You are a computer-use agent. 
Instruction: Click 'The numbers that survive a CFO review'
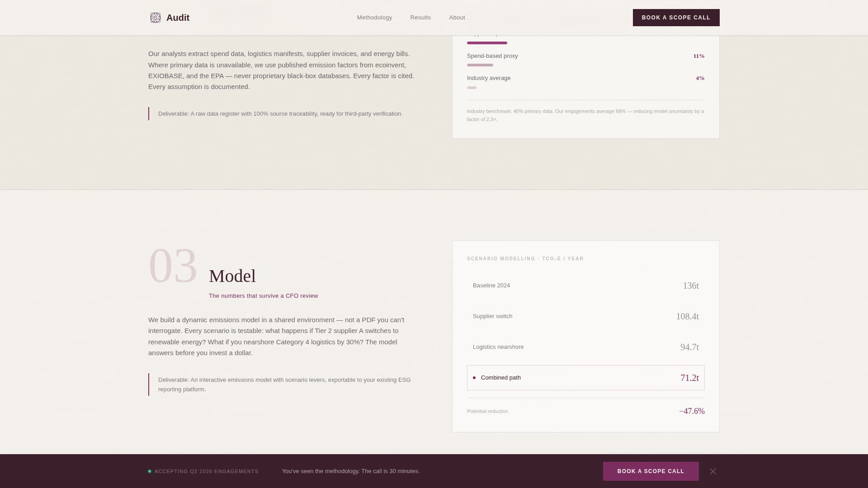(x=263, y=296)
